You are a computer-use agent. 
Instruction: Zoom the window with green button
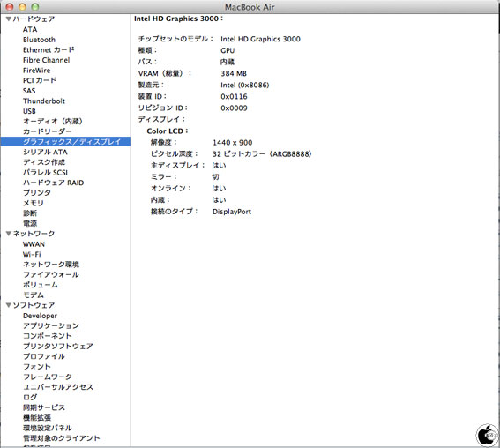point(35,7)
